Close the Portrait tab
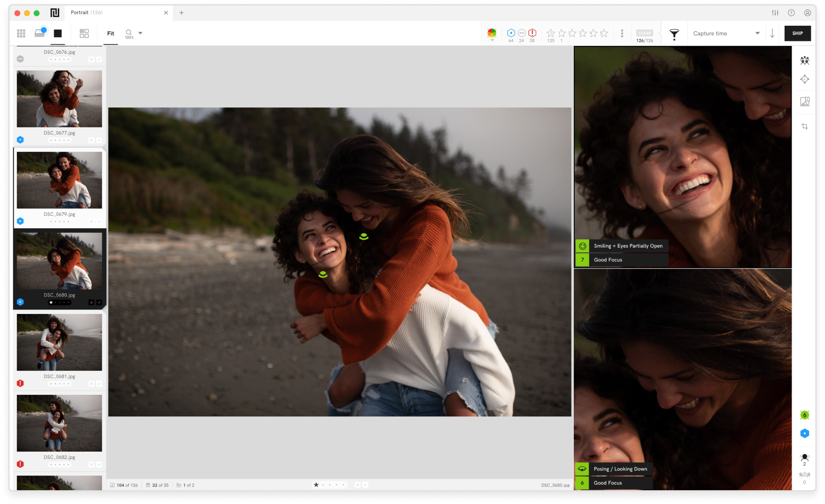The image size is (825, 504). click(x=166, y=13)
